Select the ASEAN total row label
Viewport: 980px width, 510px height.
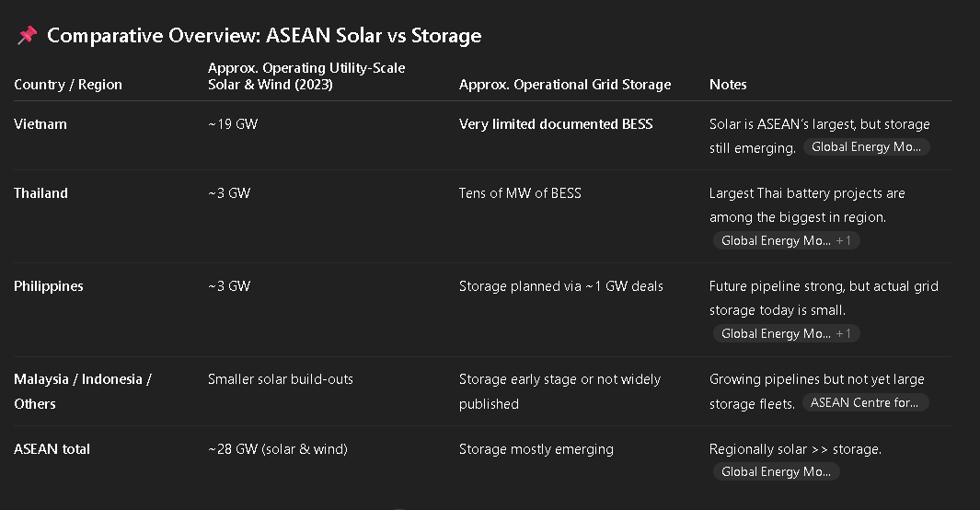(52, 449)
